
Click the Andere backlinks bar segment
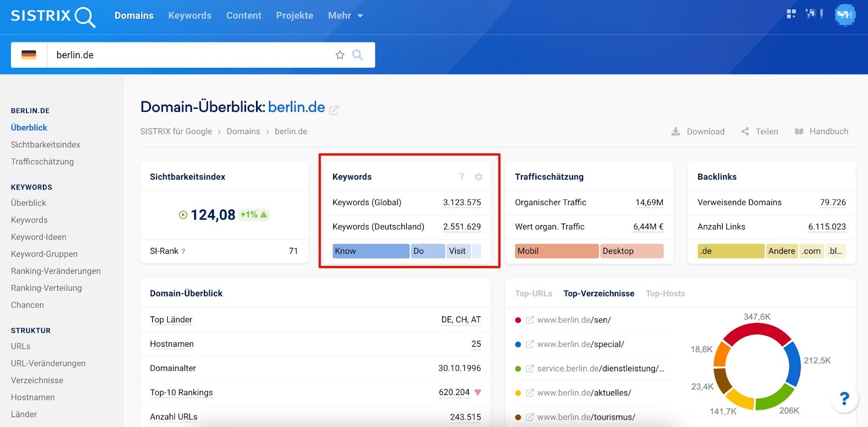click(782, 251)
